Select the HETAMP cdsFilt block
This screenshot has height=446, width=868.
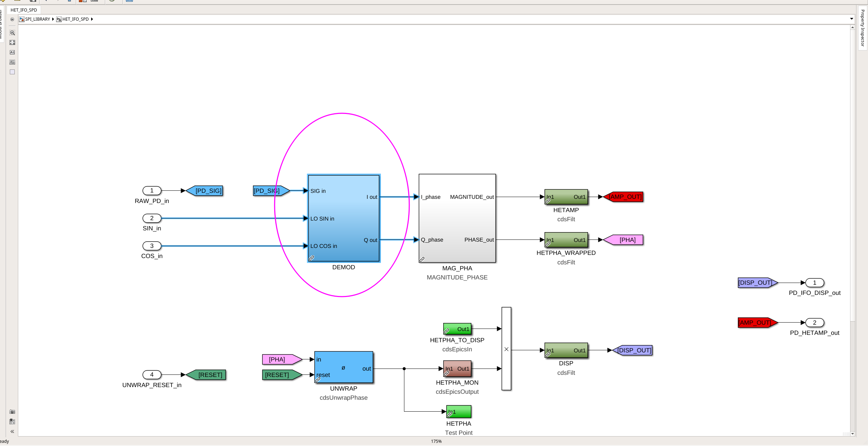tap(566, 197)
